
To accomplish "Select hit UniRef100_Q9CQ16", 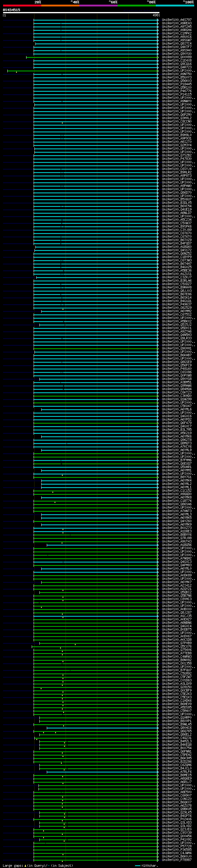I will click(176, 64).
